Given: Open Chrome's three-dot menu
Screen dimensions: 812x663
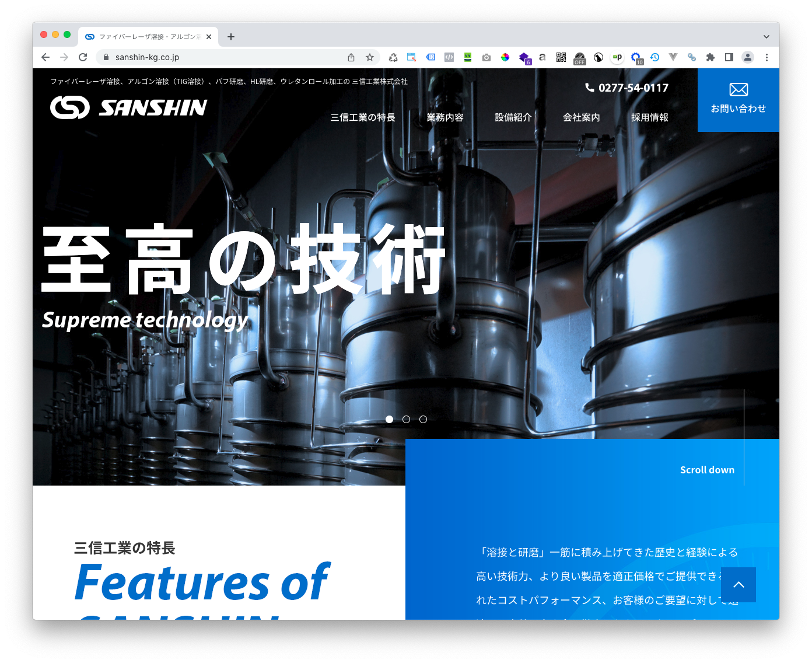Looking at the screenshot, I should point(766,57).
